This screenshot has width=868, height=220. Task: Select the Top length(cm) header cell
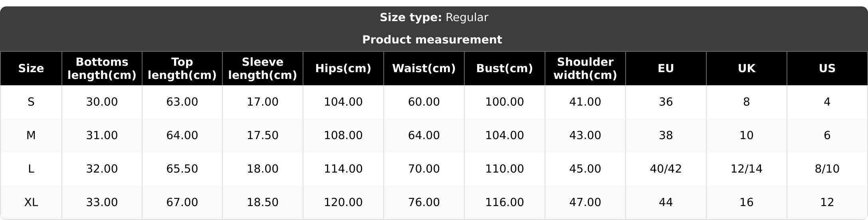tap(182, 69)
